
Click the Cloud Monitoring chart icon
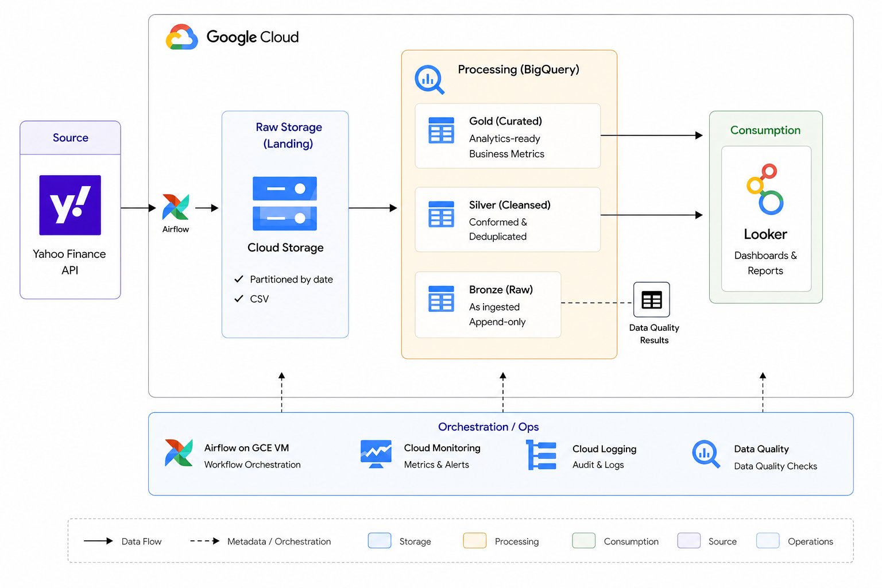(x=376, y=454)
